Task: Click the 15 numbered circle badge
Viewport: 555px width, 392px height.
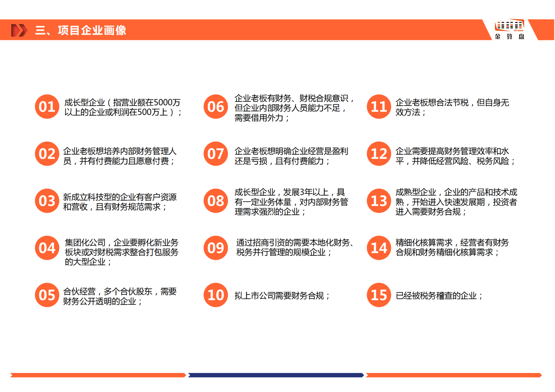Action: pyautogui.click(x=379, y=295)
